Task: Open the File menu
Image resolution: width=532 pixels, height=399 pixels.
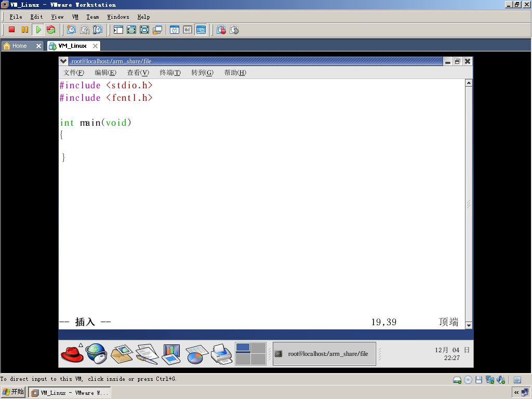Action: [x=16, y=17]
